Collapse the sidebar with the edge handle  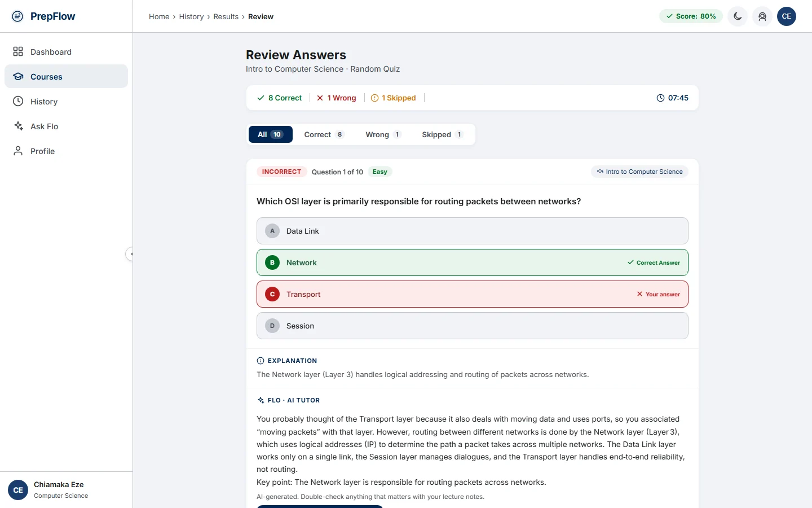pos(130,254)
